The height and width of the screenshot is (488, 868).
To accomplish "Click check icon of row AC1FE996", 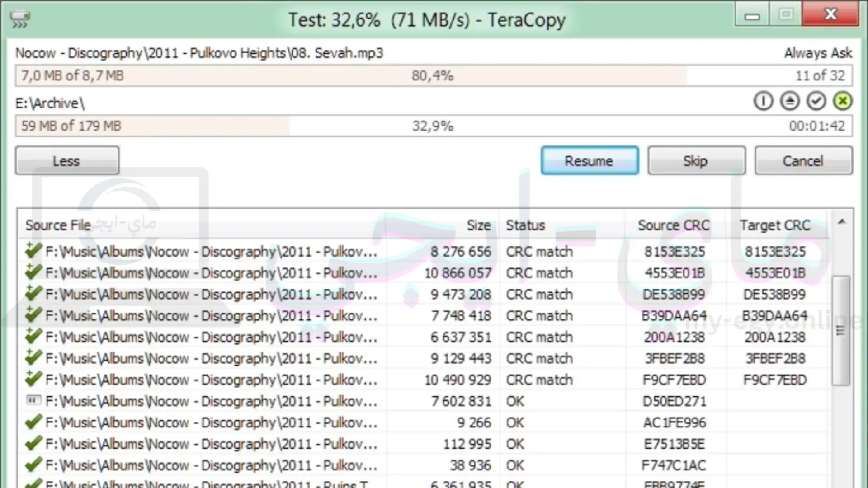I will (33, 422).
